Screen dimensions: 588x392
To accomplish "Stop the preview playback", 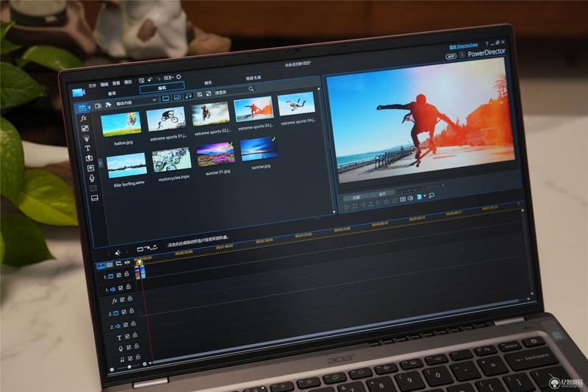I will tap(355, 206).
